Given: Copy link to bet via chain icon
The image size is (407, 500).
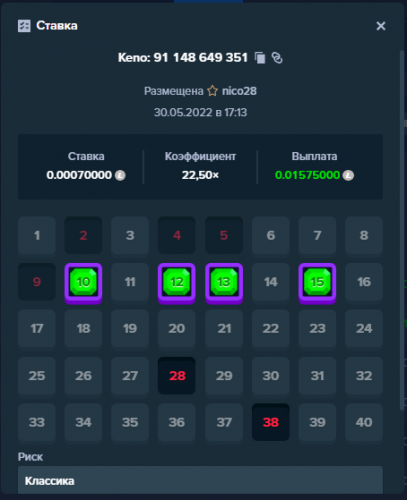Looking at the screenshot, I should [277, 58].
